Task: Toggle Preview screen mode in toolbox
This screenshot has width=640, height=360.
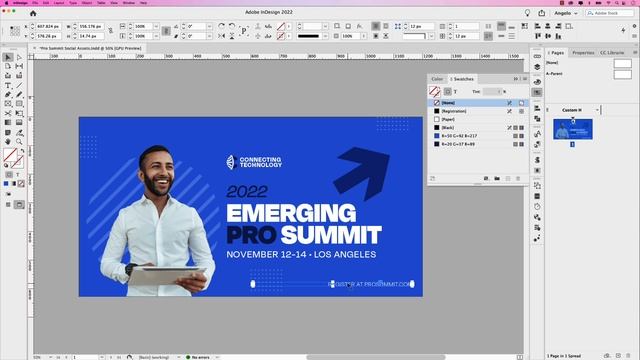Action: pos(19,204)
